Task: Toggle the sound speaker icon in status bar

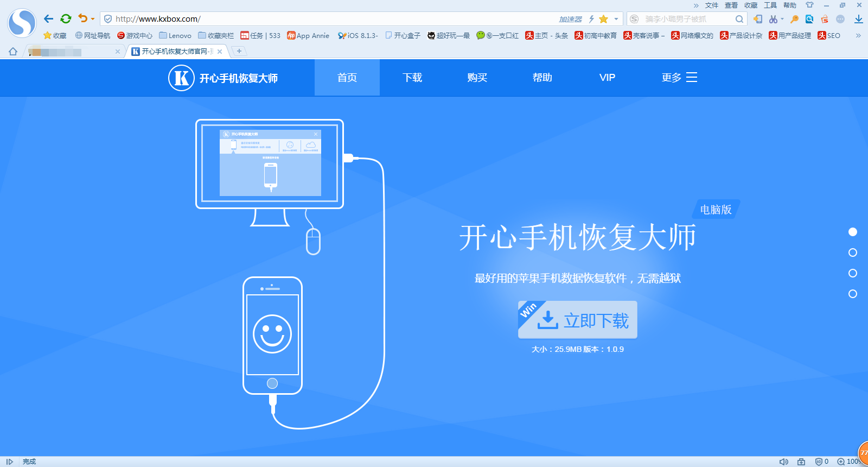Action: (784, 462)
